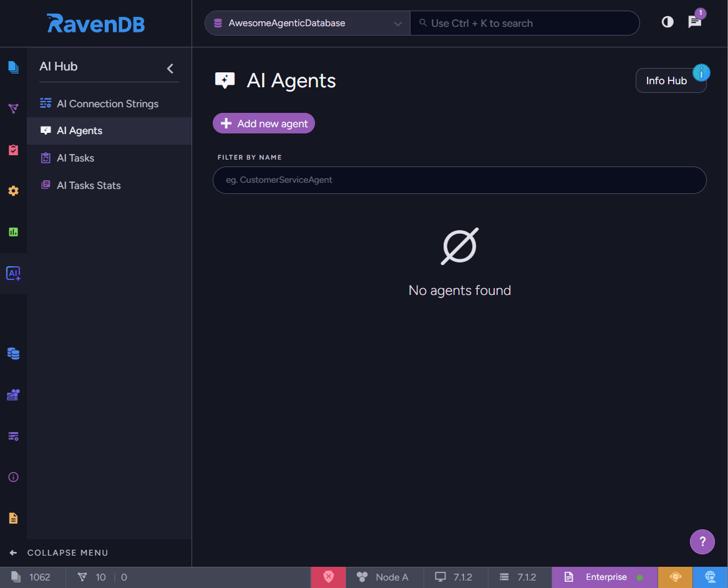
Task: Click the blue globe icon in status bar
Action: (710, 577)
